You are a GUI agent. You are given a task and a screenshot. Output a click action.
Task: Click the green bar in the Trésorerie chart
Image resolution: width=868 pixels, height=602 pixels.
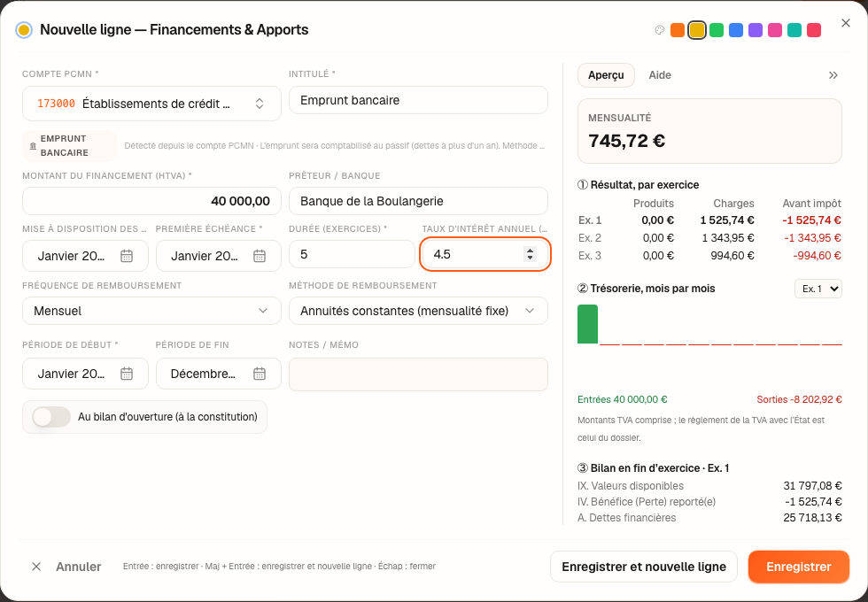click(587, 324)
